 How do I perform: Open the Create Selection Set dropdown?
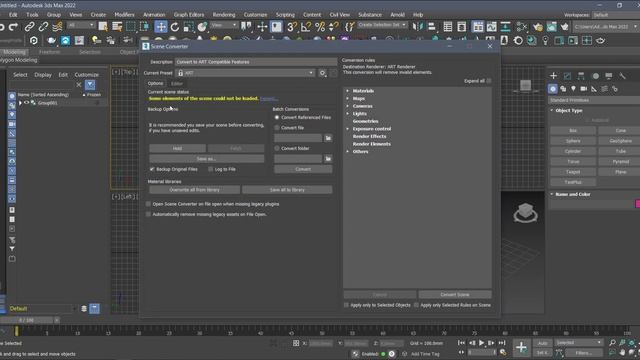(382, 25)
